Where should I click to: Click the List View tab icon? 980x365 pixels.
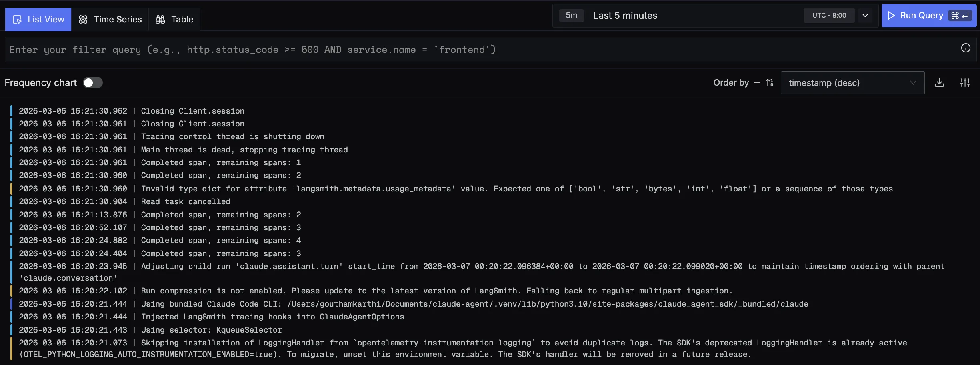click(x=17, y=20)
